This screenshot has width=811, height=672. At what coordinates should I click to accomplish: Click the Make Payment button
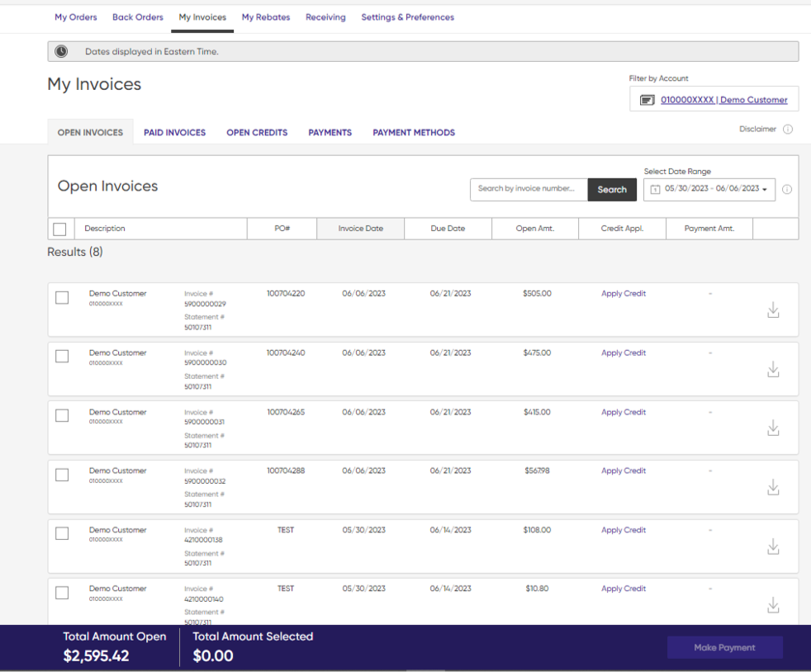click(x=724, y=648)
